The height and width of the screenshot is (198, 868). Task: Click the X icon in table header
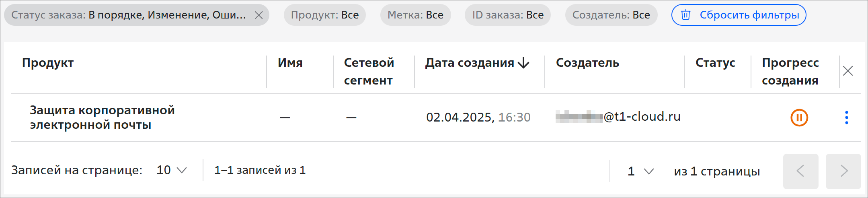848,71
